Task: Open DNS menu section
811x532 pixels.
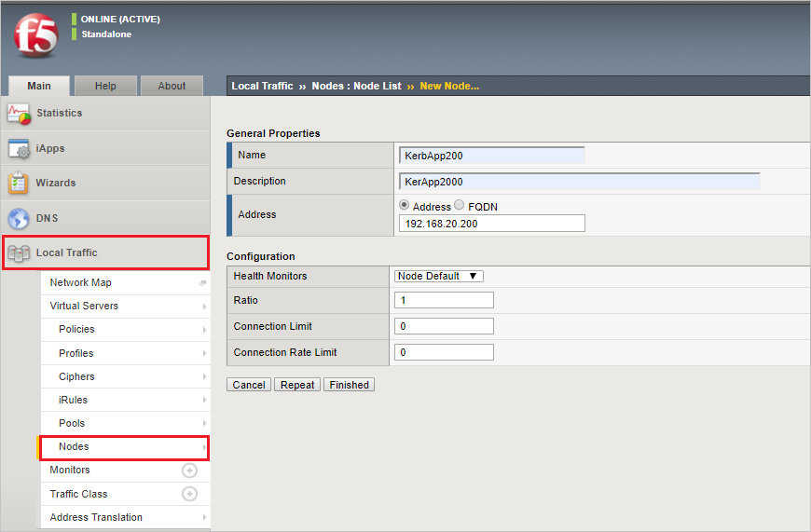Action: [105, 218]
